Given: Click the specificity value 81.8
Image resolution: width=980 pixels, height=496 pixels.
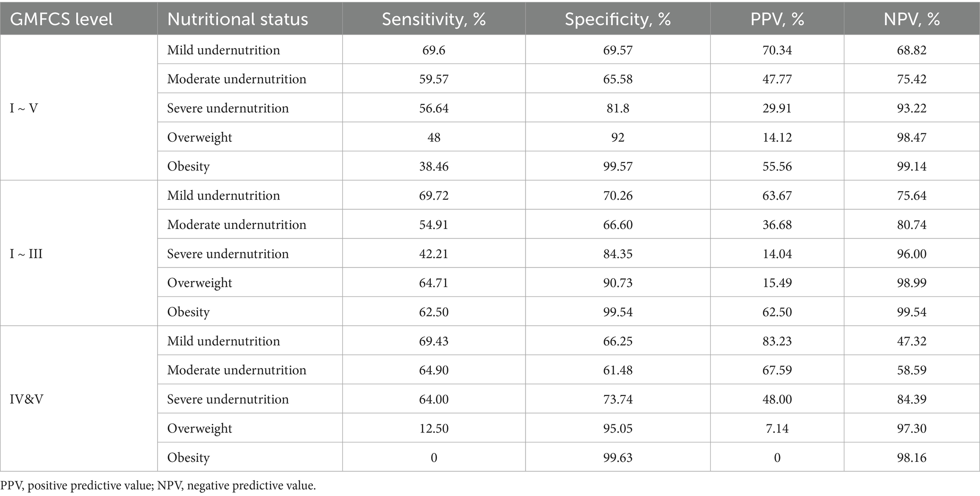Looking at the screenshot, I should point(617,108).
